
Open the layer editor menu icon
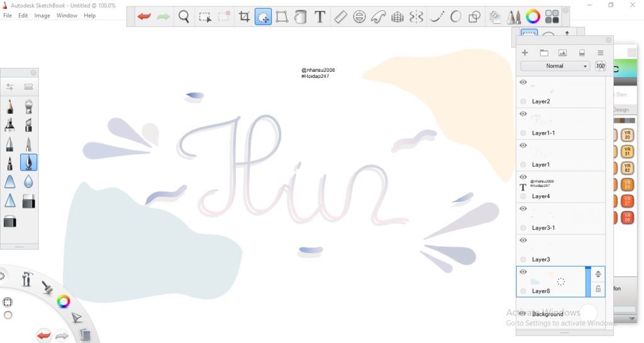(x=600, y=53)
